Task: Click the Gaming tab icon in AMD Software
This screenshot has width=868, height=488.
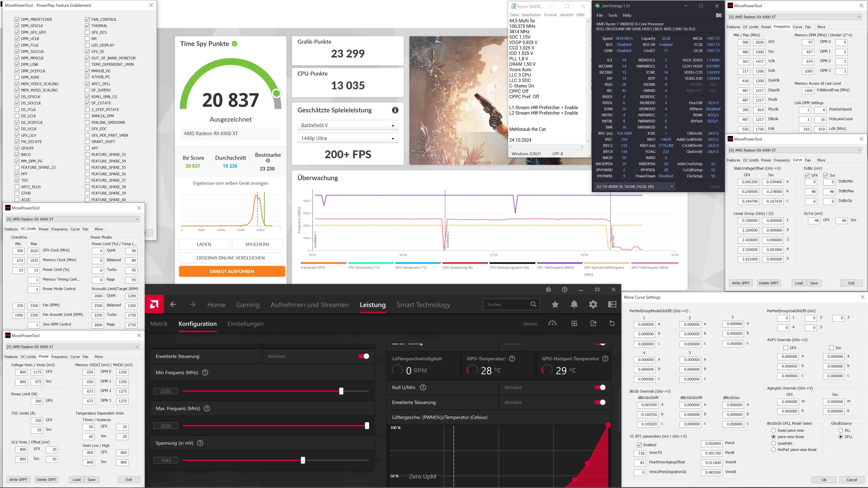Action: 248,305
